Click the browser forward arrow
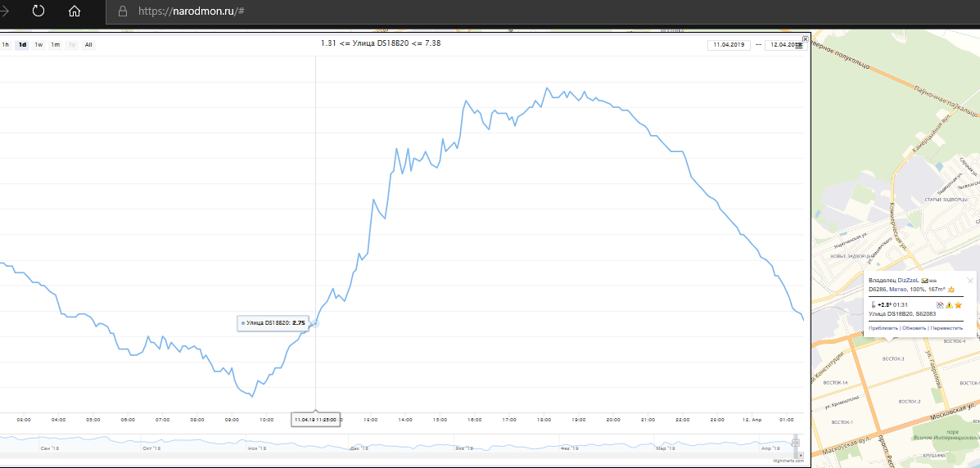 click(x=4, y=11)
